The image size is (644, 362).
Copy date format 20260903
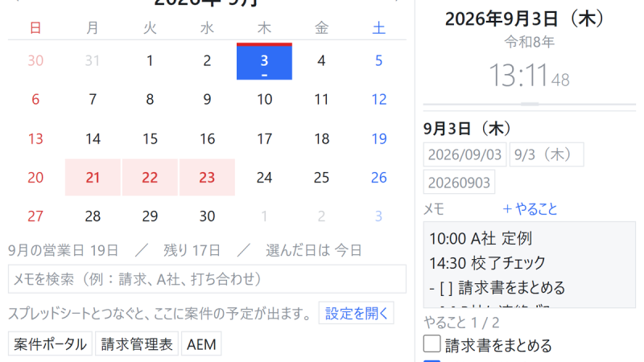(459, 182)
